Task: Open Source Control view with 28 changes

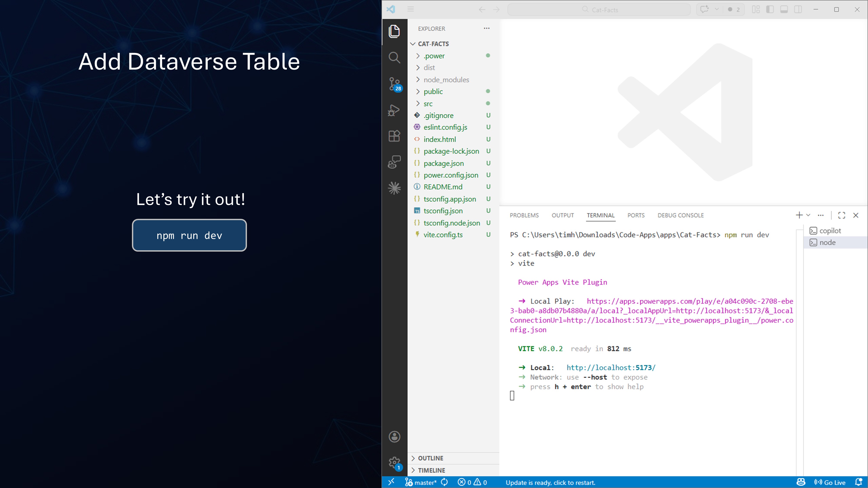Action: [395, 84]
